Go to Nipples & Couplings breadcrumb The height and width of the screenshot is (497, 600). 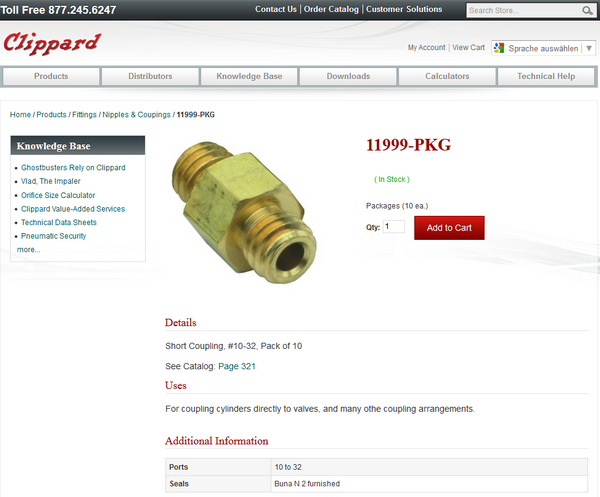coord(136,114)
